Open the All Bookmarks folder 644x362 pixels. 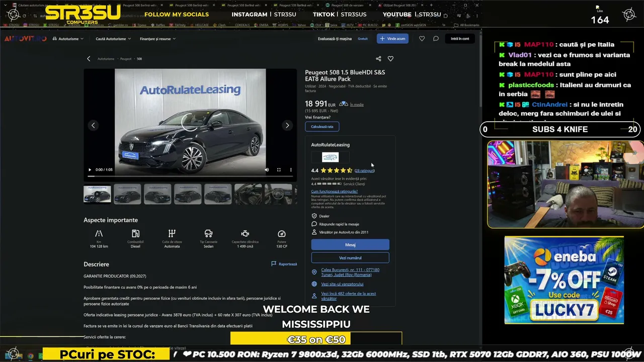click(x=466, y=25)
